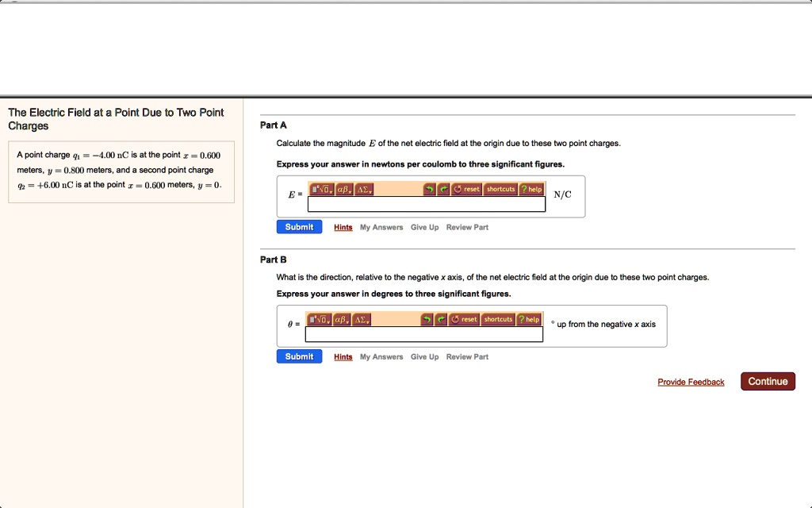Open Hints for Part A
This screenshot has height=508, width=812.
[343, 227]
